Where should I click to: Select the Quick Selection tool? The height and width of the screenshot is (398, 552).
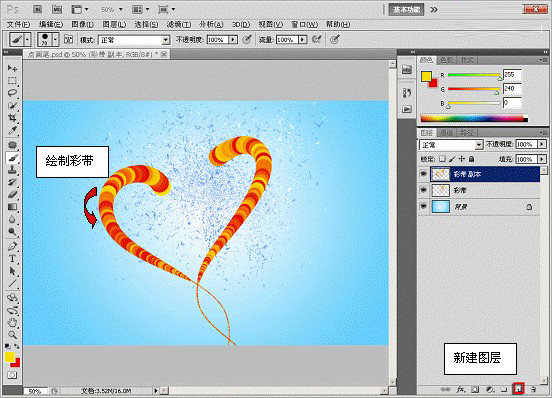pyautogui.click(x=12, y=105)
